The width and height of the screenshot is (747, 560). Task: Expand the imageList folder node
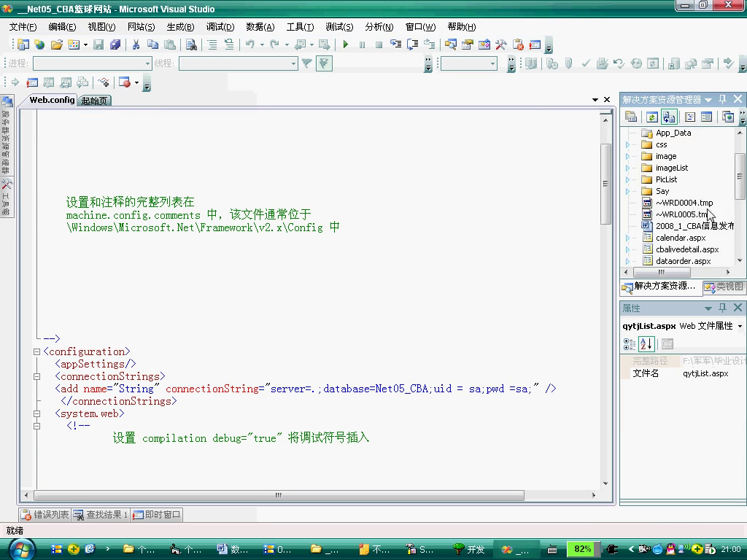point(627,168)
